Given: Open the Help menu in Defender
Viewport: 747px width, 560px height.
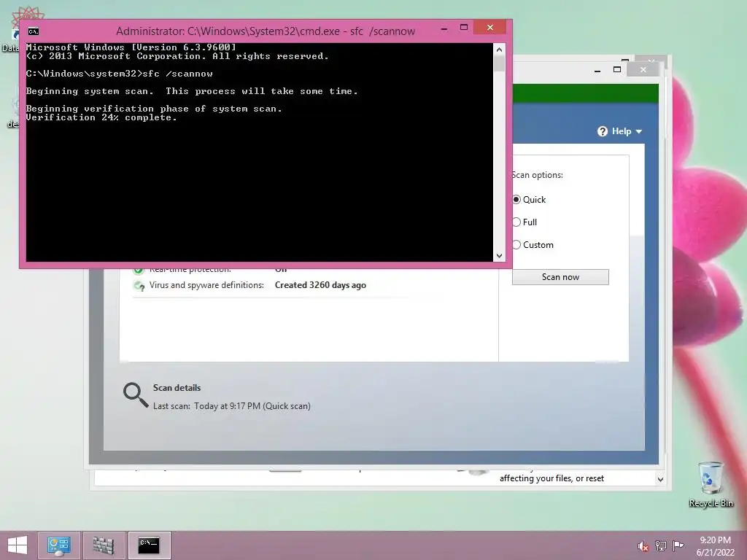Looking at the screenshot, I should pos(619,131).
